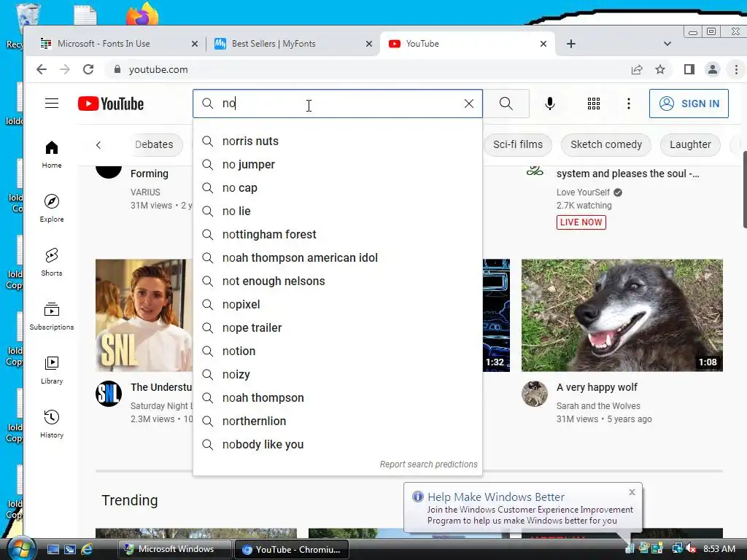Reload the page

point(88,69)
